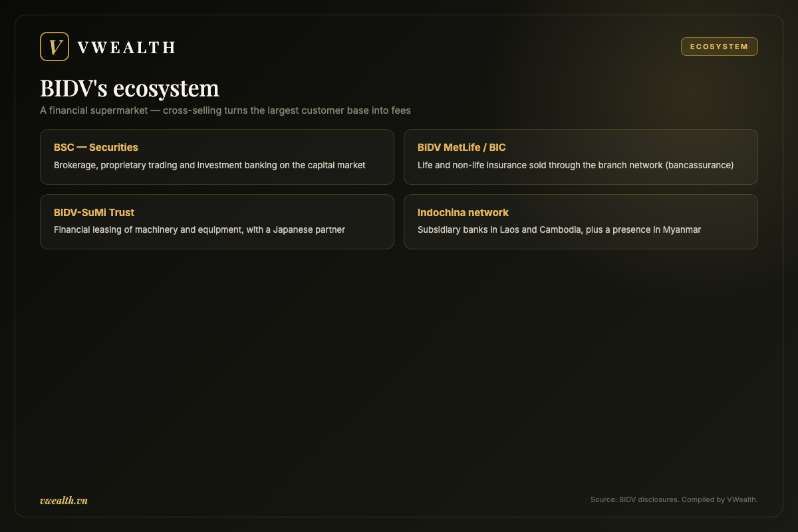Viewport: 798px width, 532px height.
Task: Click the brokerage and proprietary trading description
Action: [x=209, y=165]
